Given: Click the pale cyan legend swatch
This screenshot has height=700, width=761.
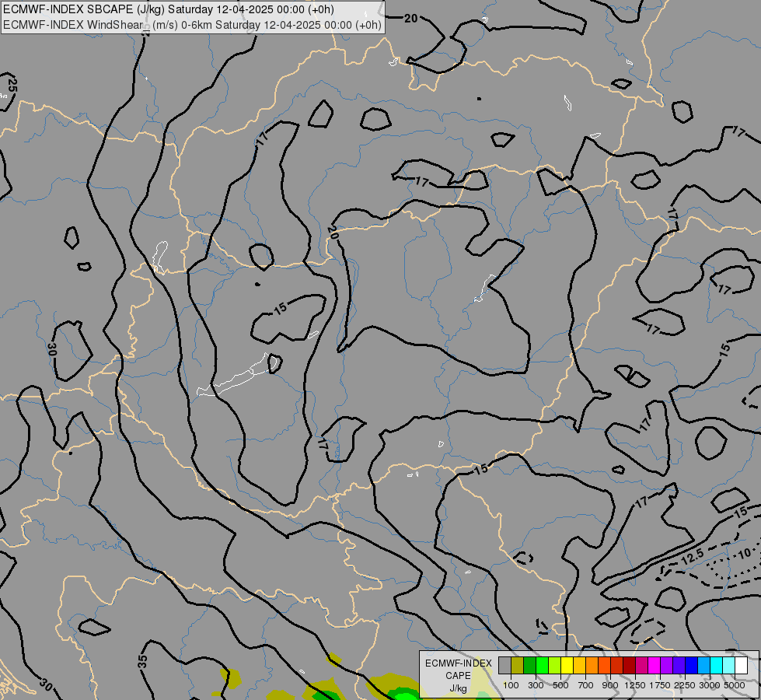Looking at the screenshot, I should 728,666.
